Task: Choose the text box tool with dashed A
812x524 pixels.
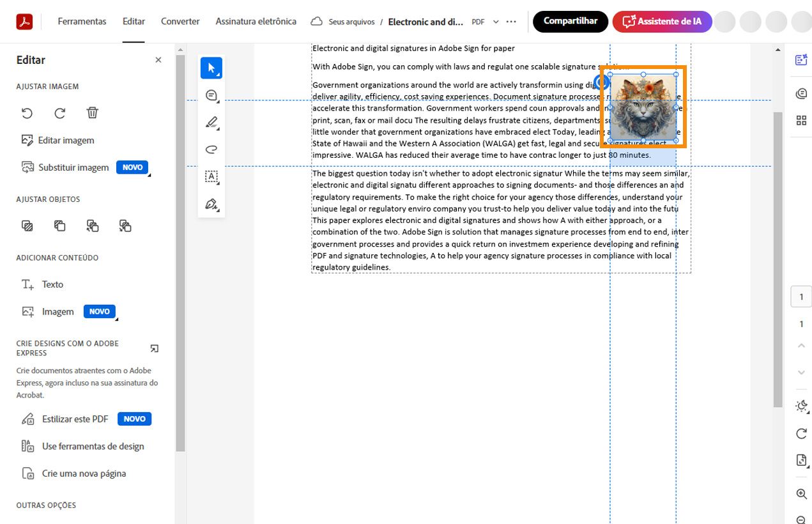Action: point(211,177)
